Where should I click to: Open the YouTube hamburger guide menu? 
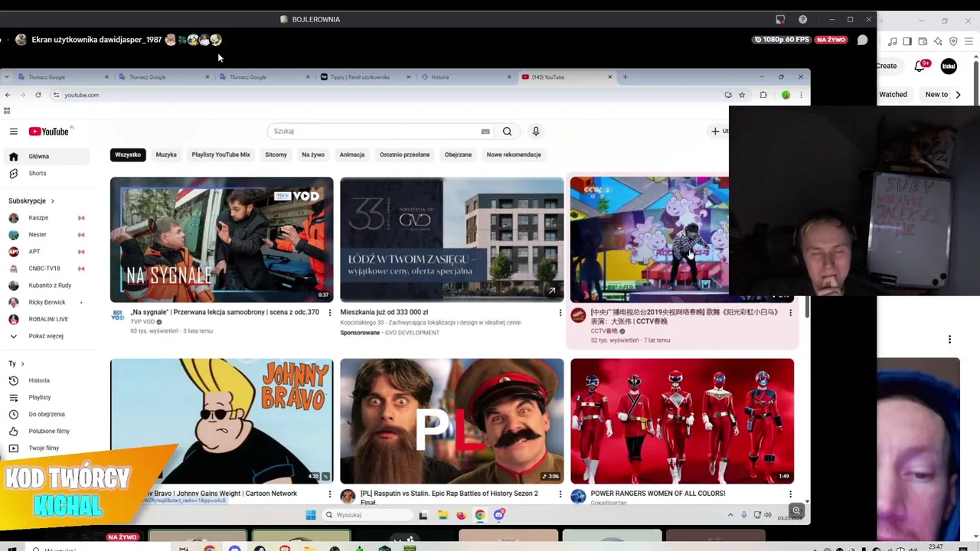(13, 132)
